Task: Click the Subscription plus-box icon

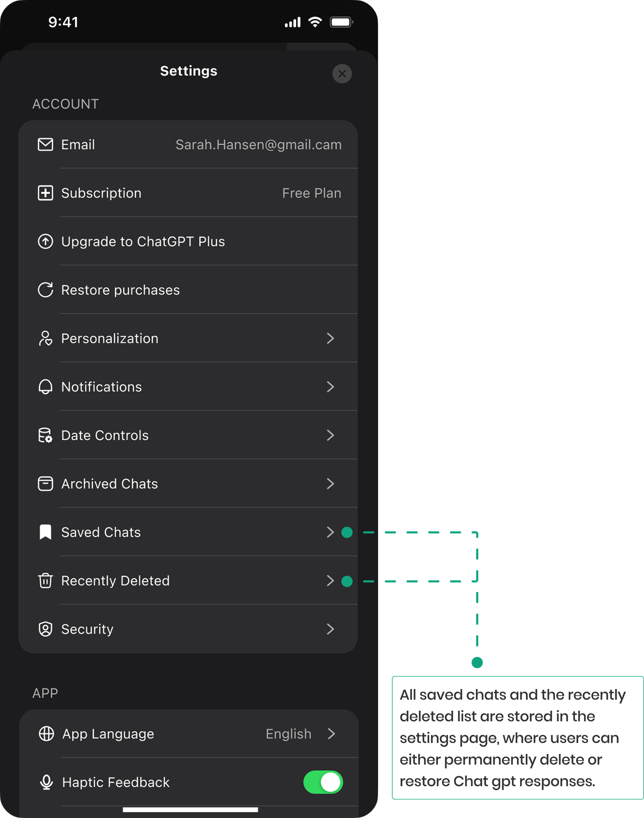Action: pyautogui.click(x=45, y=193)
